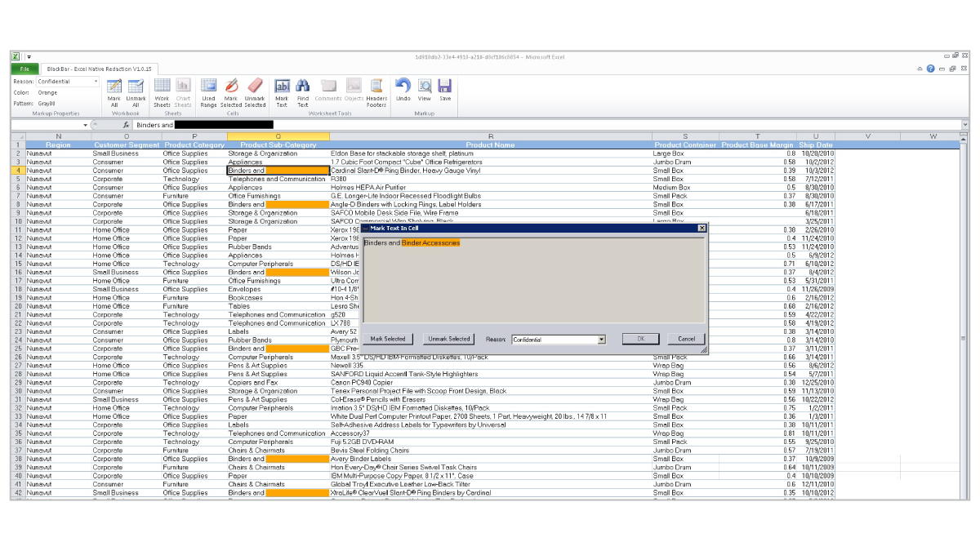Save the markup with the Save icon
Image resolution: width=980 pixels, height=551 pixels.
coord(445,90)
